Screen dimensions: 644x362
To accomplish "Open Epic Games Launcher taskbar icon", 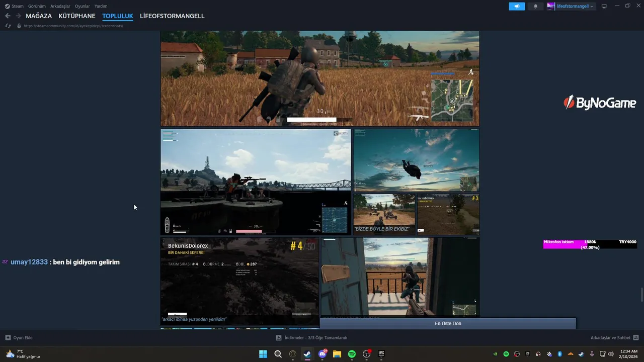I will tap(381, 354).
